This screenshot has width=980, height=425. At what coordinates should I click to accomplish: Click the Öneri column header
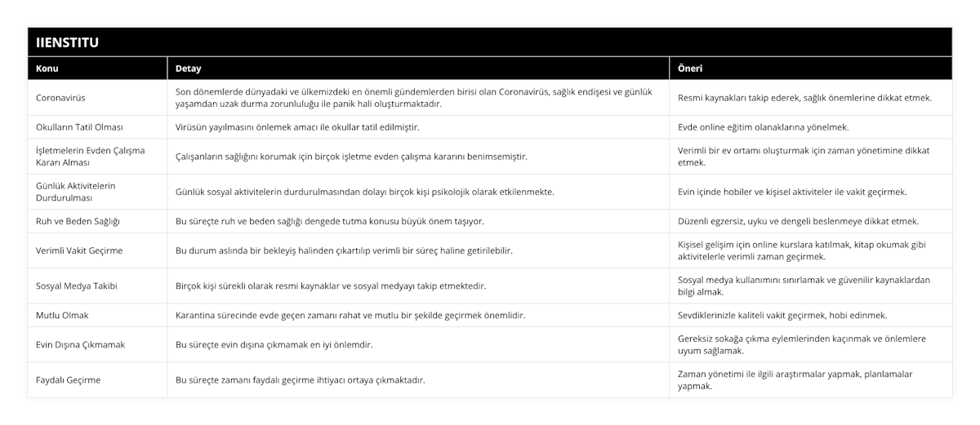691,69
